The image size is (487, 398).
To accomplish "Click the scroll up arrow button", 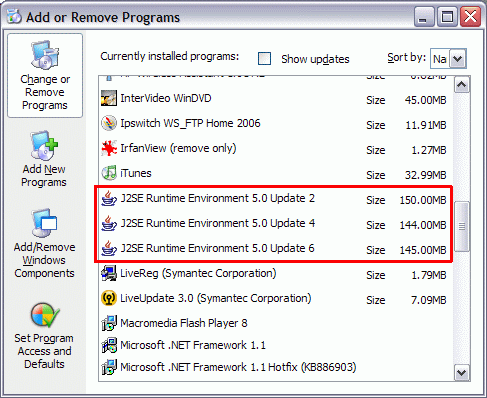I will (462, 85).
